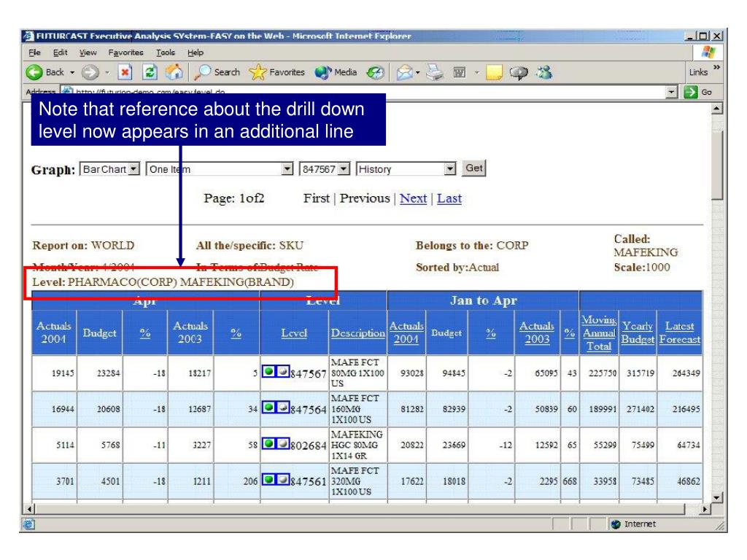Open the Tools menu
This screenshot has height=560, width=747.
click(x=166, y=52)
